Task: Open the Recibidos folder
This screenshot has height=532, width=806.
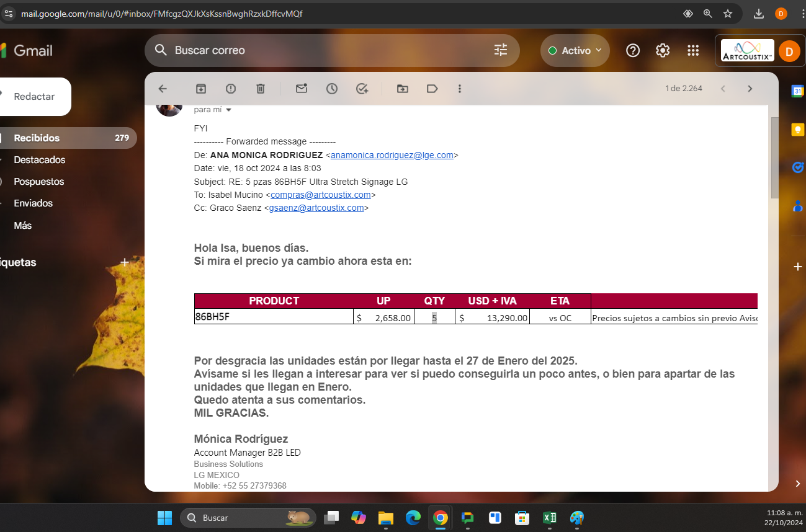Action: pyautogui.click(x=68, y=138)
